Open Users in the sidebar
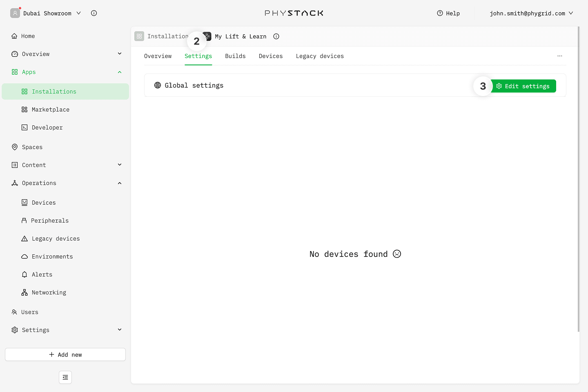Viewport: 588px width, 392px height. [65, 312]
